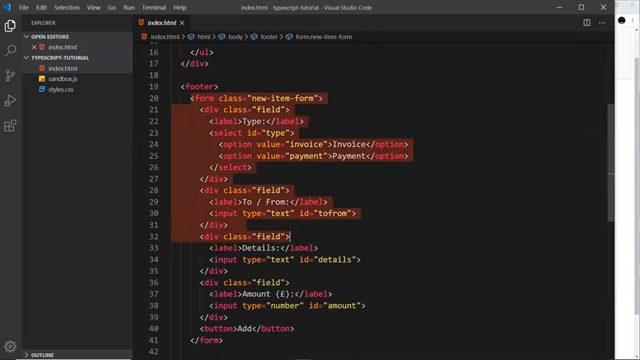Open the Extensions view
This screenshot has height=360, width=640.
(10, 126)
